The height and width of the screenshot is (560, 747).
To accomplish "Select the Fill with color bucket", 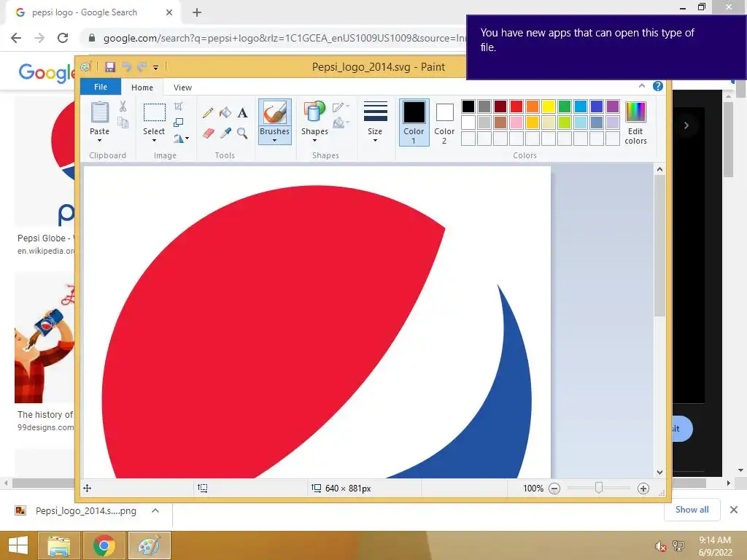I will pyautogui.click(x=225, y=113).
